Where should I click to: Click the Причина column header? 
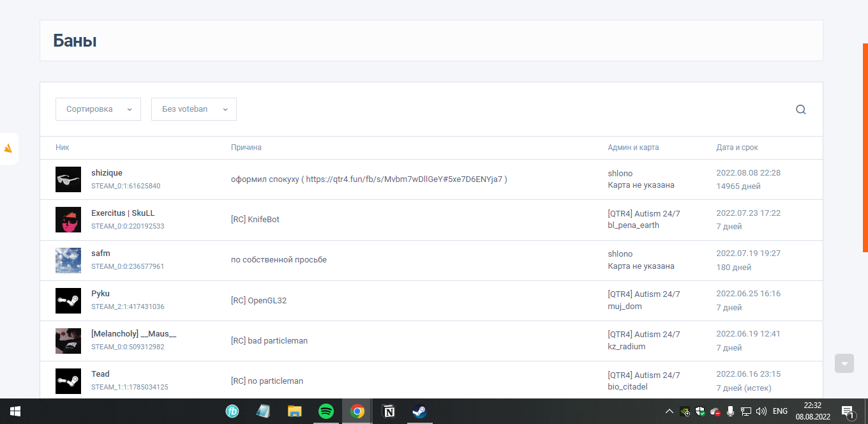(246, 148)
